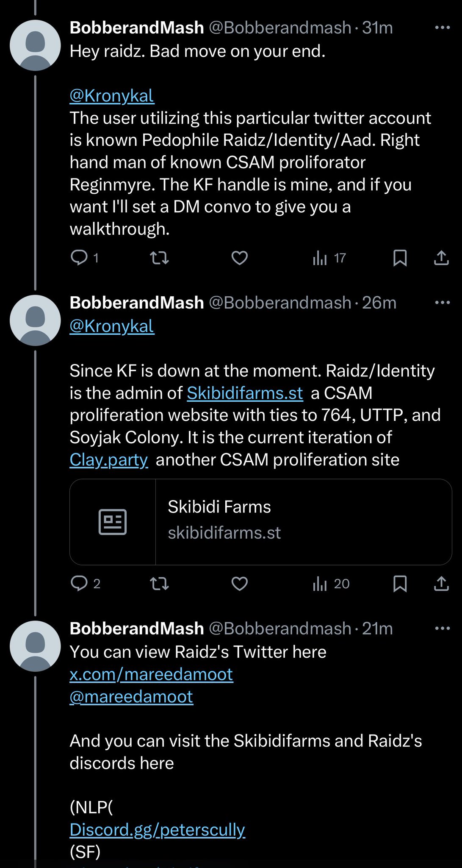Share the 26m tweet
The height and width of the screenshot is (868, 462).
click(441, 584)
